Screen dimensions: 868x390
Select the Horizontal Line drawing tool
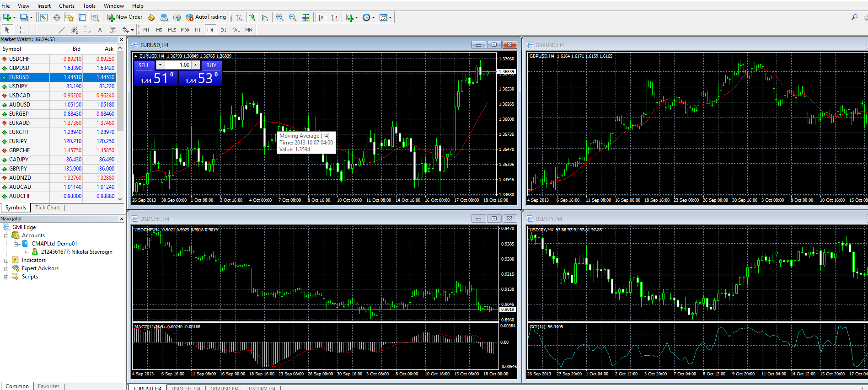49,30
